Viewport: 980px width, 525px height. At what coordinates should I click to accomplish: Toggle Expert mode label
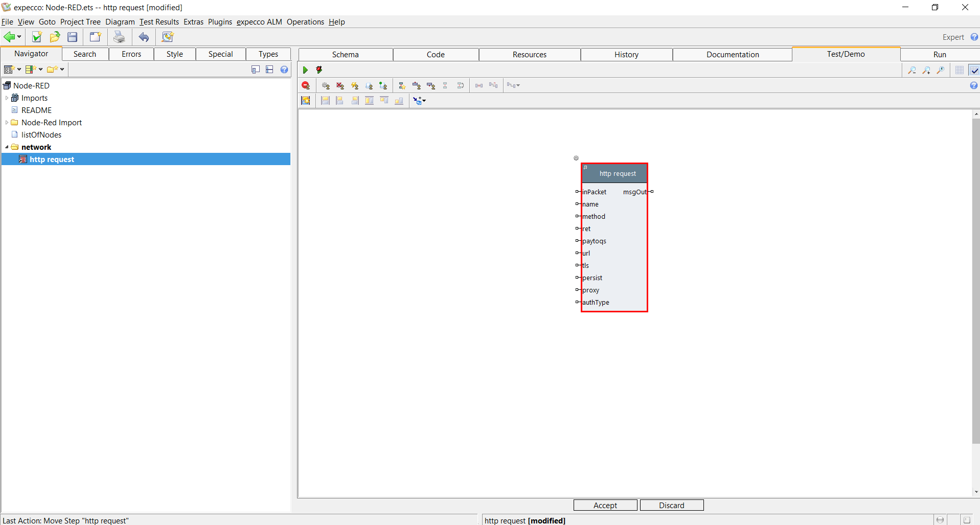click(x=953, y=37)
